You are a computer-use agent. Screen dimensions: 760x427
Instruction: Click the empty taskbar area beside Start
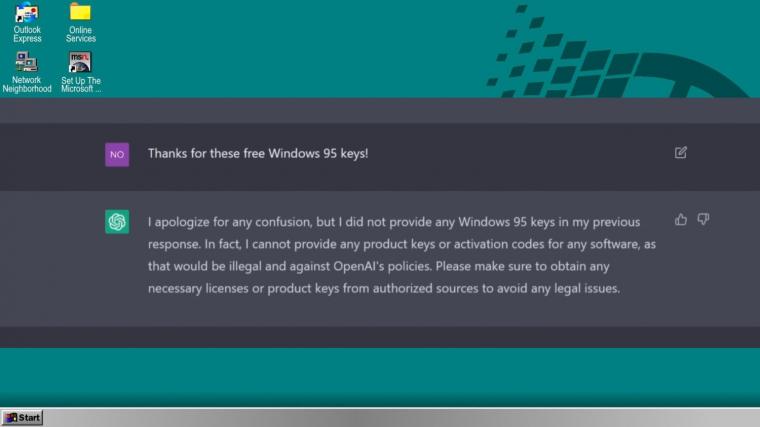coord(401,418)
